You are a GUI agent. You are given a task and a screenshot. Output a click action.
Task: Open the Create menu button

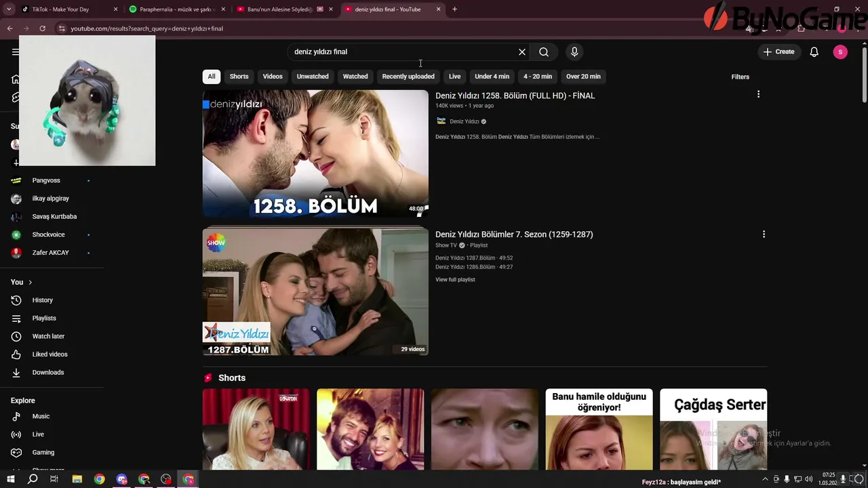pyautogui.click(x=779, y=52)
